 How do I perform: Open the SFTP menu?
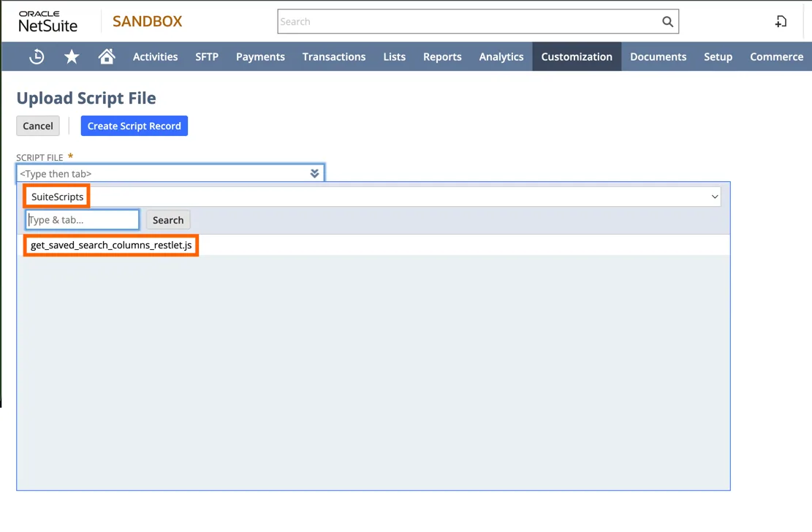coord(207,56)
